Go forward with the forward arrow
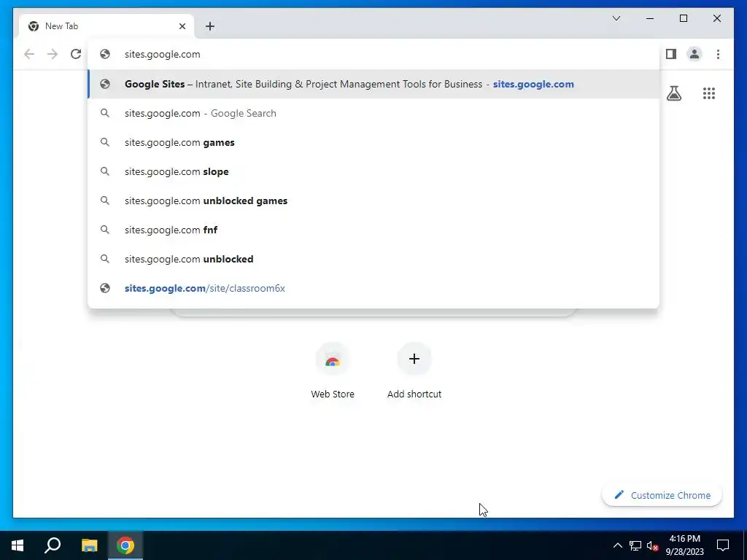 click(53, 54)
